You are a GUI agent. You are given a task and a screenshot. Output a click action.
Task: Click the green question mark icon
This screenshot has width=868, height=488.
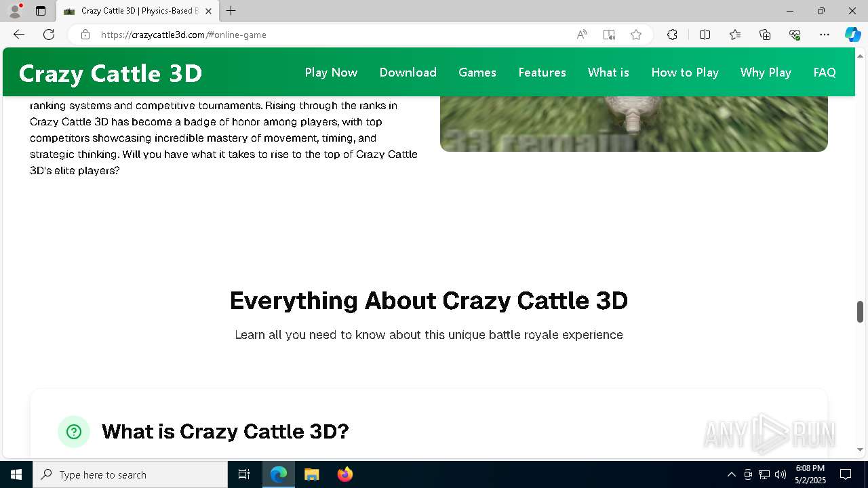pyautogui.click(x=74, y=432)
